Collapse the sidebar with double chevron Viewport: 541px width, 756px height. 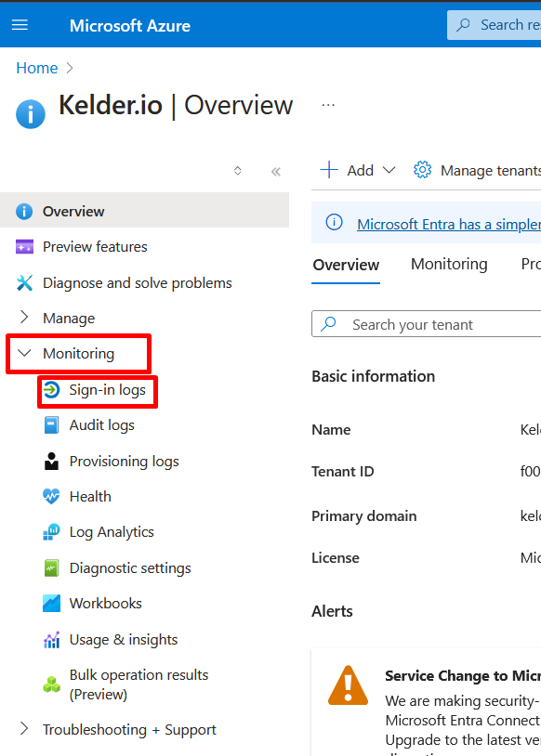(x=276, y=171)
